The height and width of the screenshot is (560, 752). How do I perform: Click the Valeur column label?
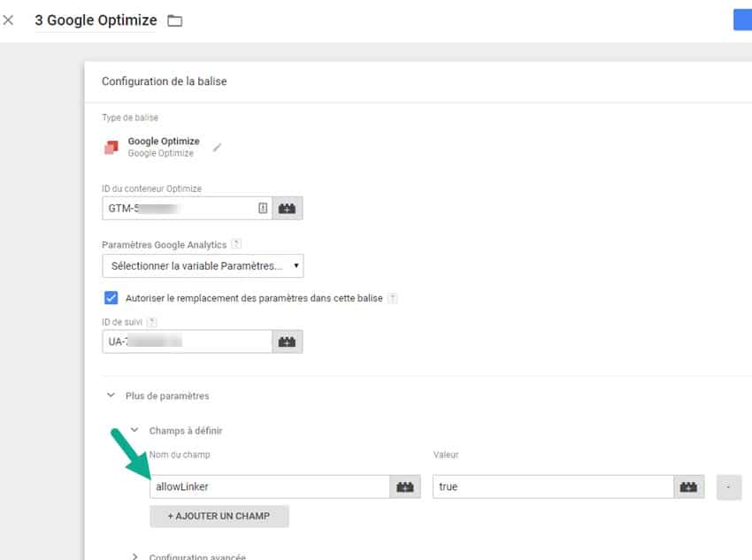[446, 455]
